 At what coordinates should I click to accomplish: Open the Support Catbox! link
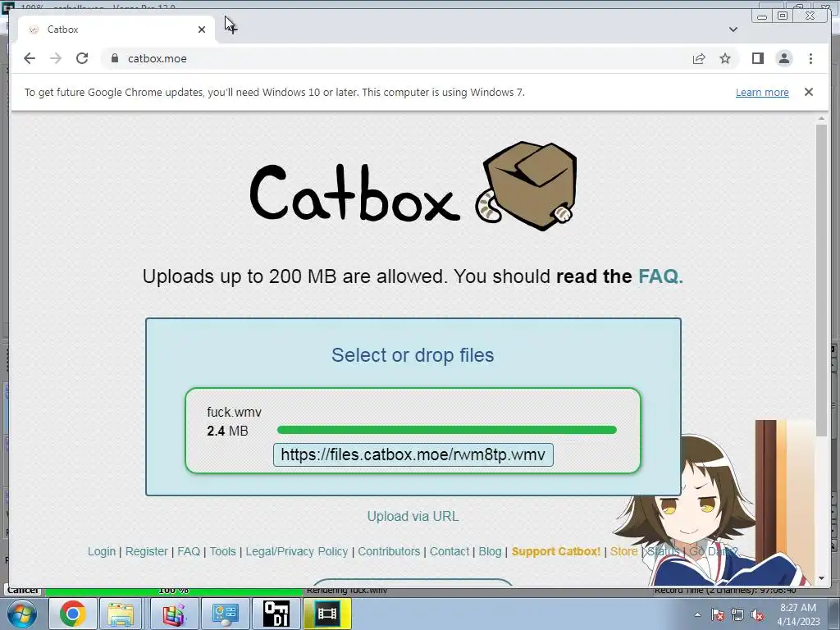point(556,551)
